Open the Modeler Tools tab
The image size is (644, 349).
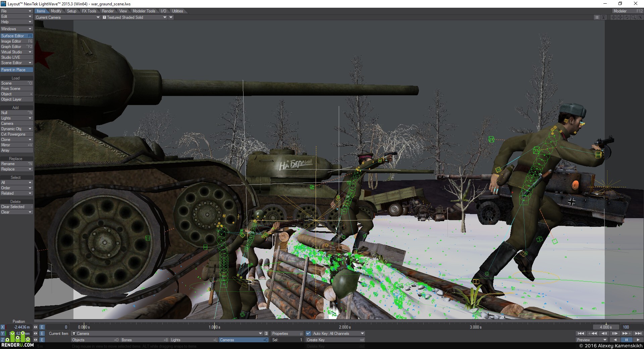click(144, 11)
